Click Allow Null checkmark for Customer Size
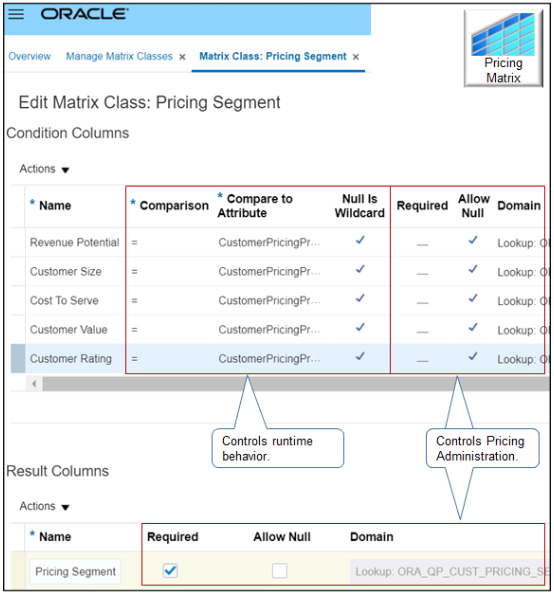This screenshot has height=594, width=554. pos(473,269)
